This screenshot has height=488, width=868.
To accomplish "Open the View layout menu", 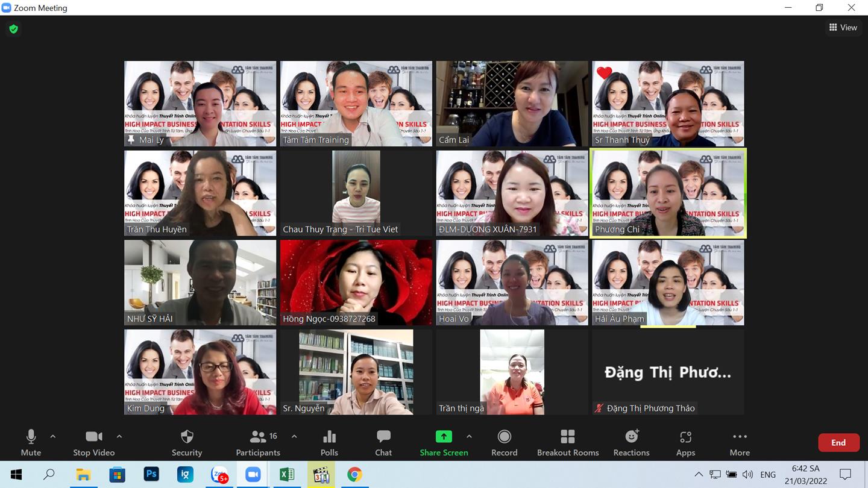I will [x=843, y=27].
